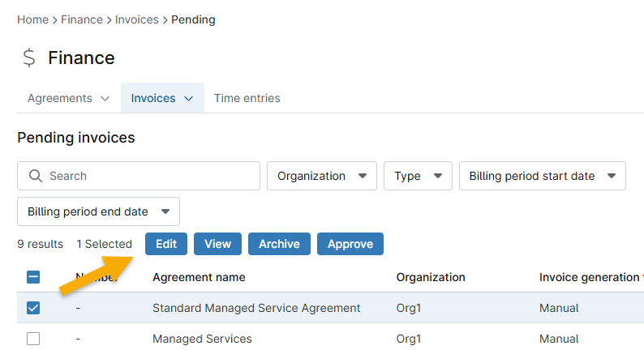
Task: Open the Organization filter dropdown
Action: pos(321,176)
